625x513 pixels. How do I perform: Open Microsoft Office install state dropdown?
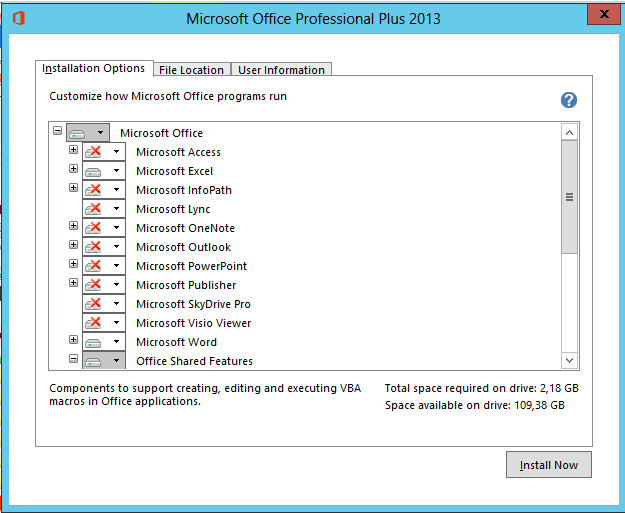click(88, 133)
